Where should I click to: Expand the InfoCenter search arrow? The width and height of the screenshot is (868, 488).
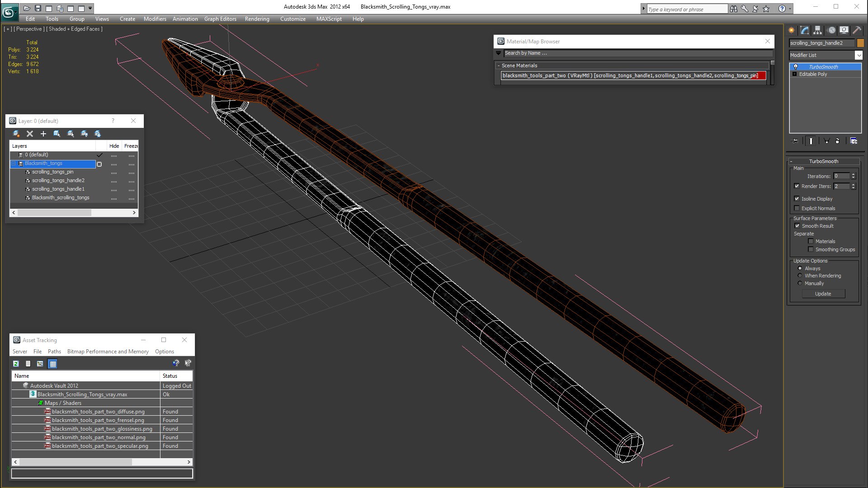pos(644,9)
